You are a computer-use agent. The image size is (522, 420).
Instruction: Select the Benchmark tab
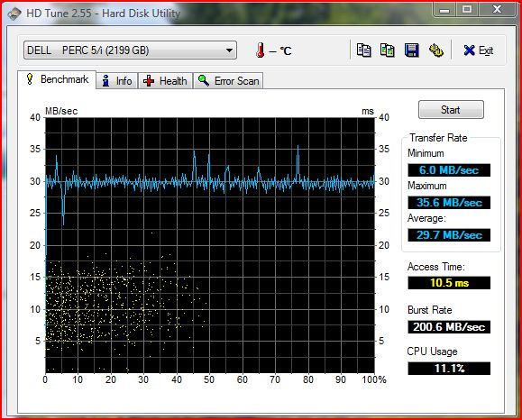57,79
